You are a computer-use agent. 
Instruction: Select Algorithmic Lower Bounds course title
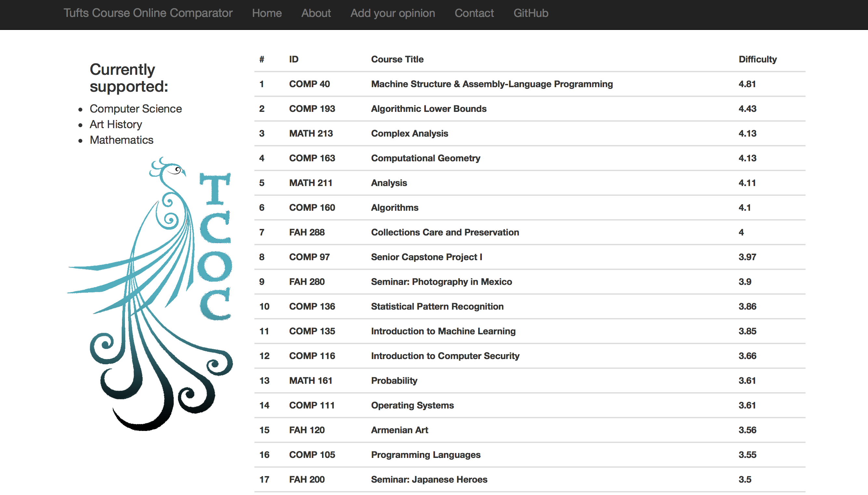[x=428, y=109]
